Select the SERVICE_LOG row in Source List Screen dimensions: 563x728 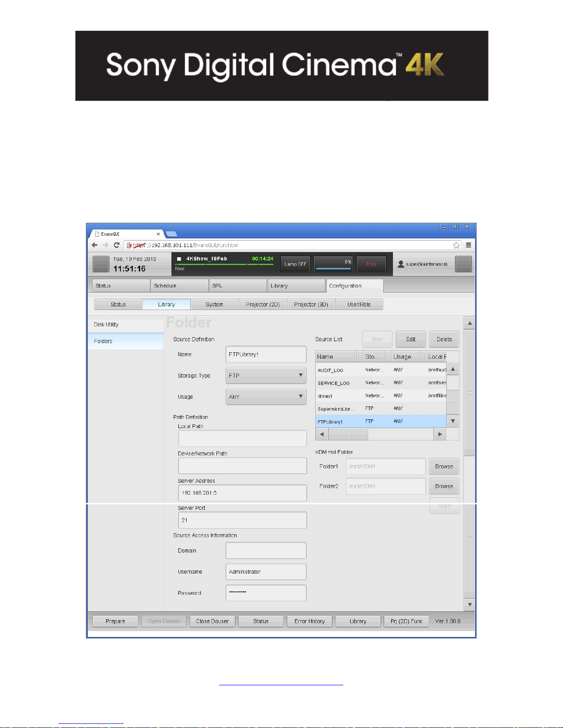tap(381, 383)
